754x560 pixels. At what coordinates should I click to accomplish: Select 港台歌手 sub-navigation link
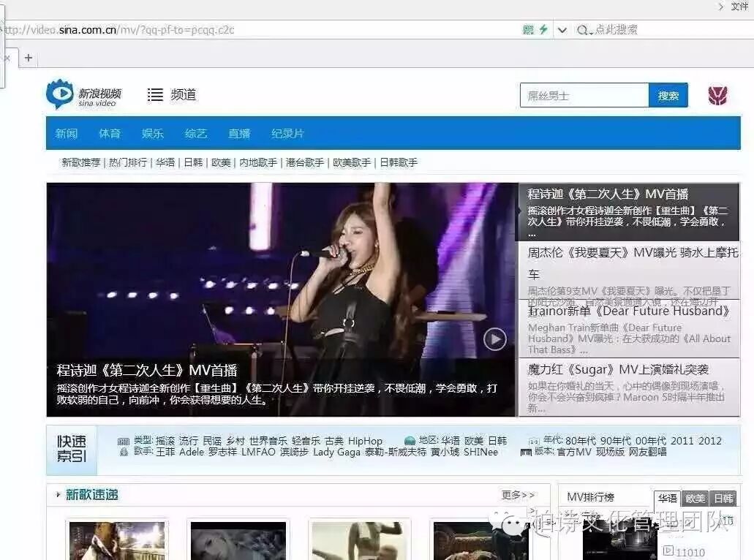point(305,162)
